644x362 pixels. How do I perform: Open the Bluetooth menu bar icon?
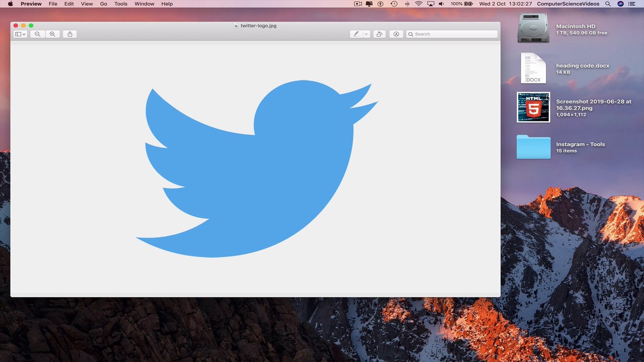[x=407, y=4]
